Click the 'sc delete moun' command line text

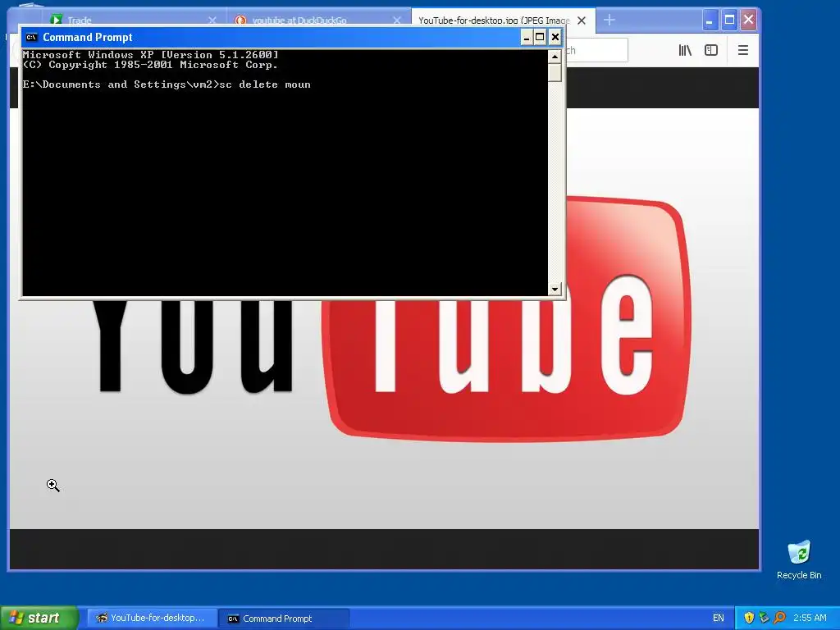pyautogui.click(x=265, y=84)
